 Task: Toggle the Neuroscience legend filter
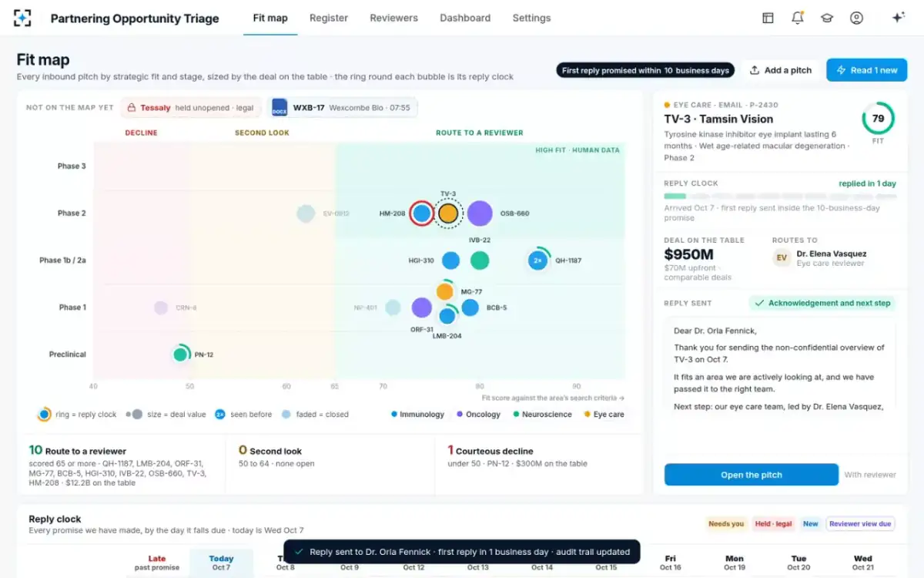(542, 415)
